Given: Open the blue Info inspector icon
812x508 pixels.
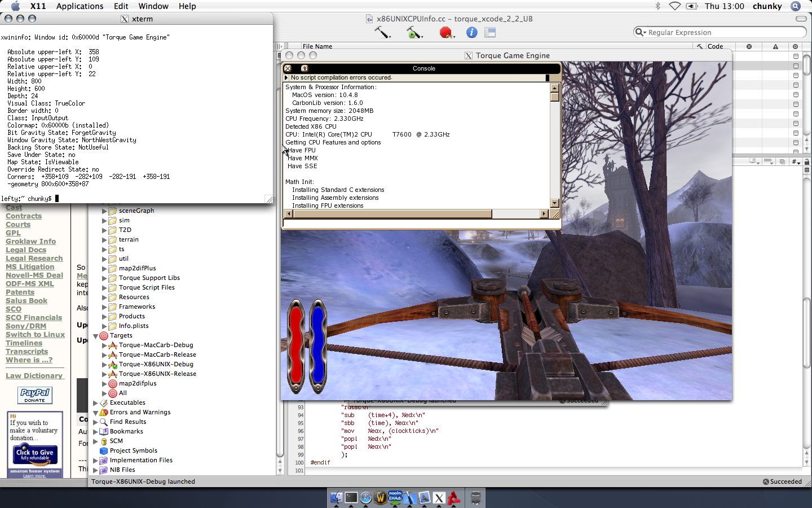Looking at the screenshot, I should [x=472, y=33].
